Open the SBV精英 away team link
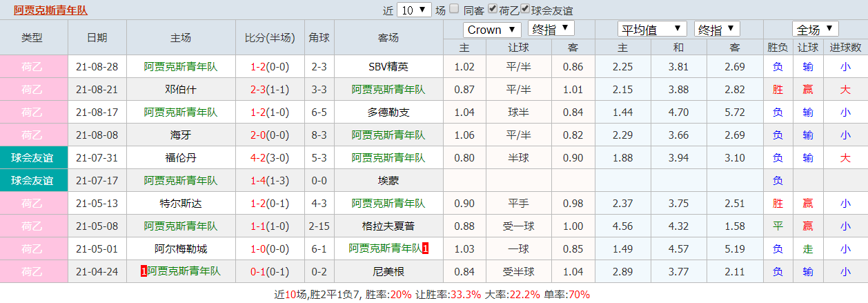Screen dimensions: 868x303 [388, 67]
